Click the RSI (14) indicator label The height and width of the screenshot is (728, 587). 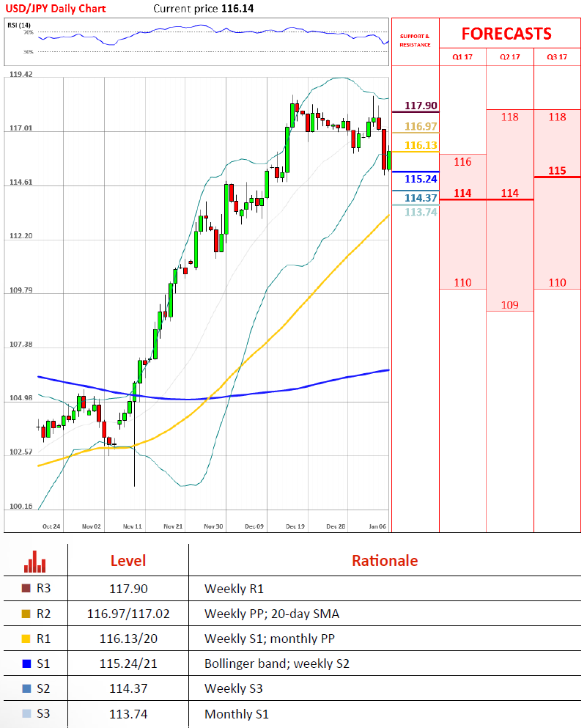(19, 25)
